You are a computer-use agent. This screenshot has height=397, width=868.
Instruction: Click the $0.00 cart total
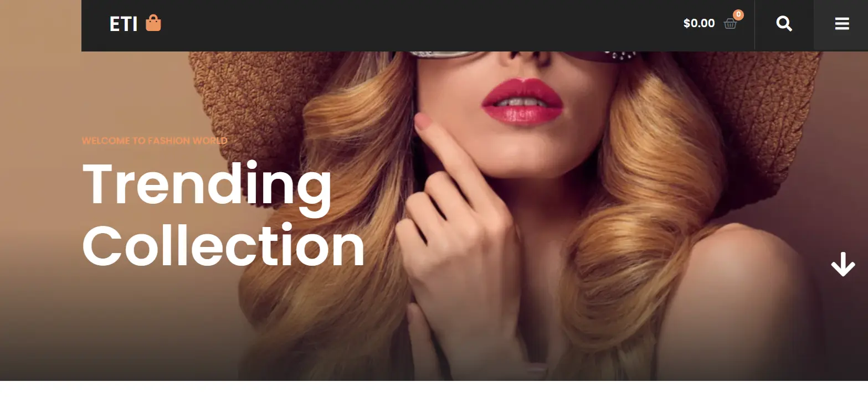(699, 23)
